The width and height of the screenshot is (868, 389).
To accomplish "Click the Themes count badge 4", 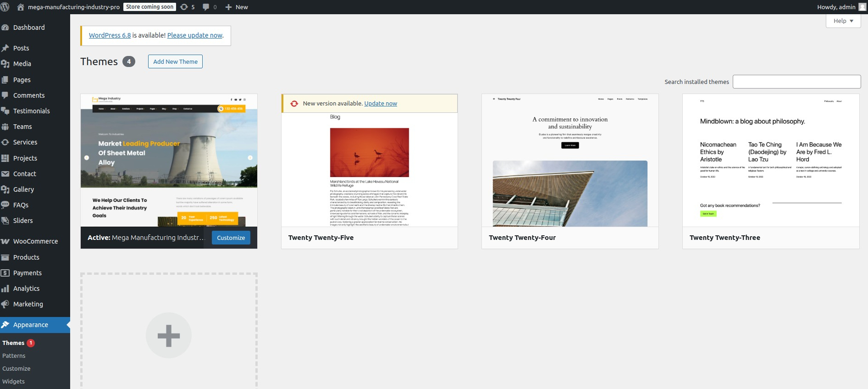I will coord(129,61).
